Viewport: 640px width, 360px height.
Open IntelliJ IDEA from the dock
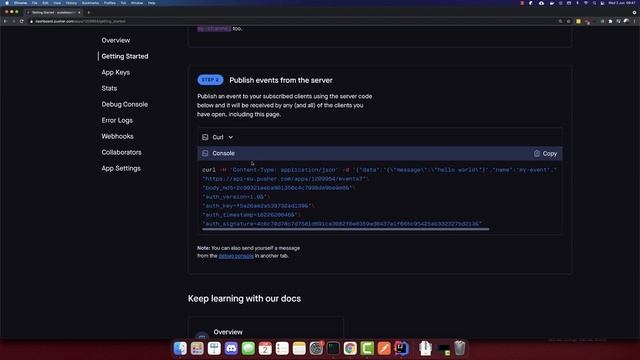(401, 348)
